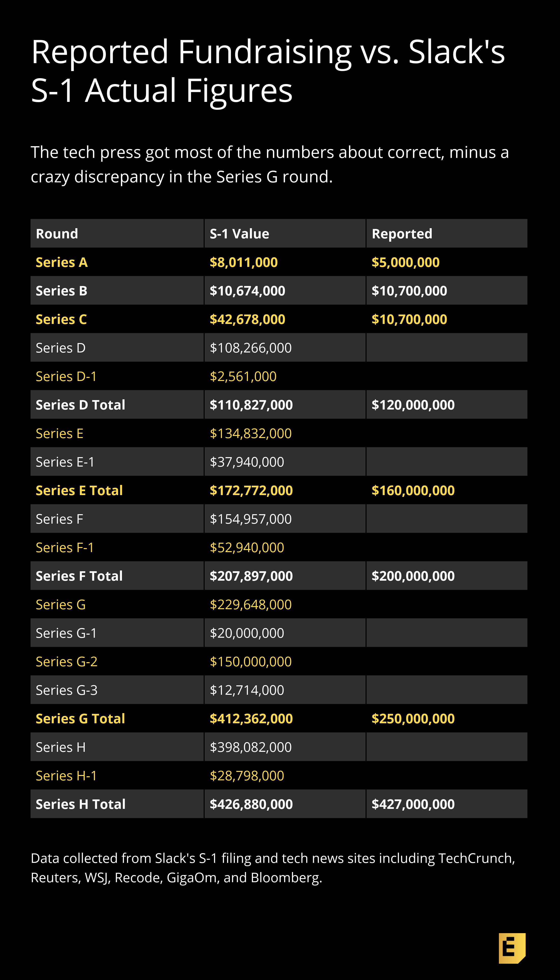Select the Series H-1 $28,798,000 value

click(247, 775)
